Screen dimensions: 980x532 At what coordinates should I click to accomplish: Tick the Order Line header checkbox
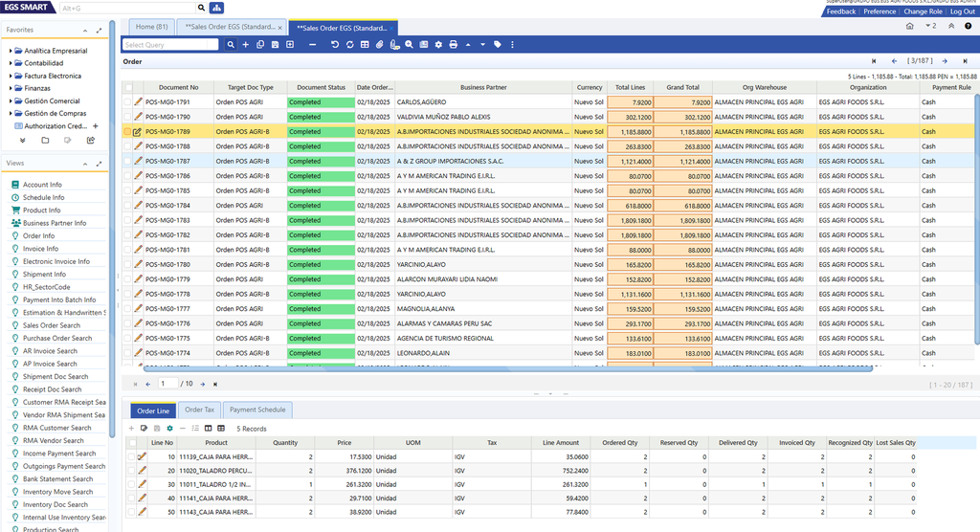pyautogui.click(x=132, y=443)
